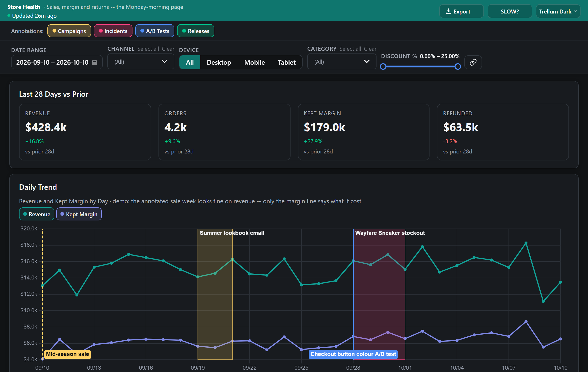
Task: Click the SLOW? button
Action: coord(510,11)
